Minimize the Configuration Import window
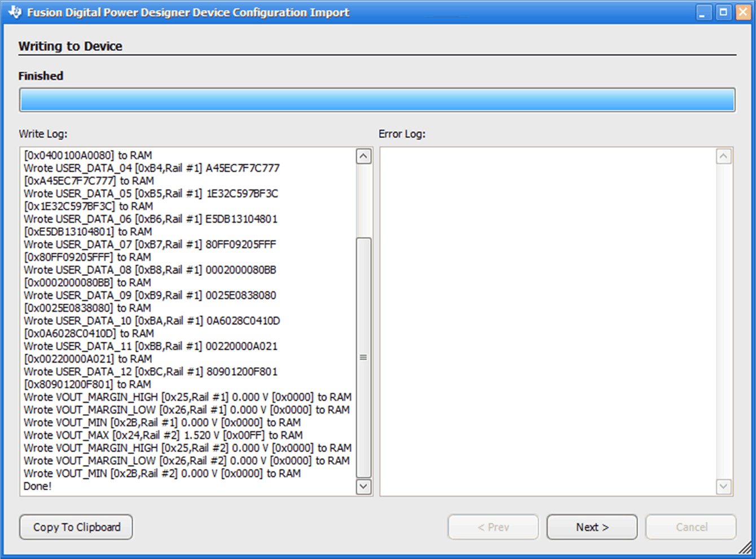This screenshot has height=559, width=756. point(704,12)
